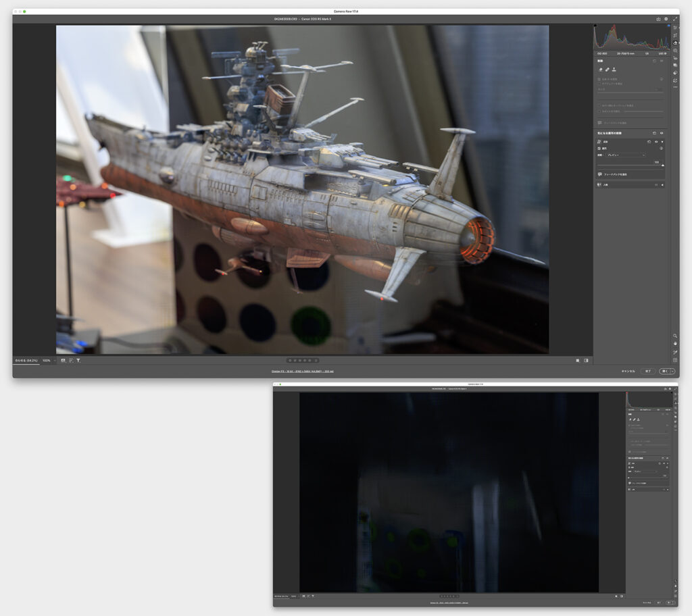Click the save image export icon
This screenshot has height=616, width=692.
(x=658, y=19)
